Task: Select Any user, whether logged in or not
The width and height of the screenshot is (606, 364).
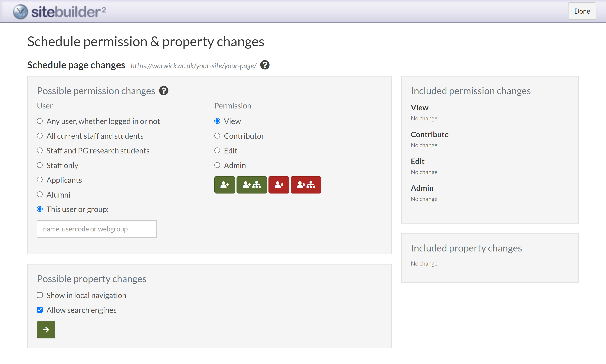Action: (40, 121)
